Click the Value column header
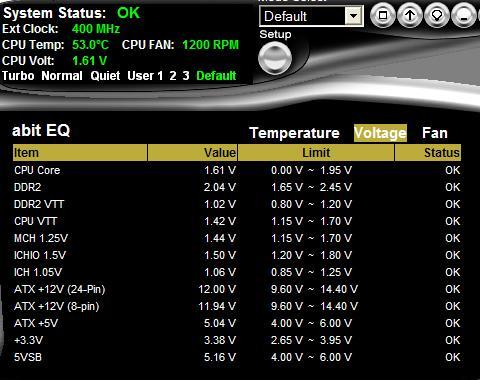The image size is (480, 380). (x=192, y=153)
